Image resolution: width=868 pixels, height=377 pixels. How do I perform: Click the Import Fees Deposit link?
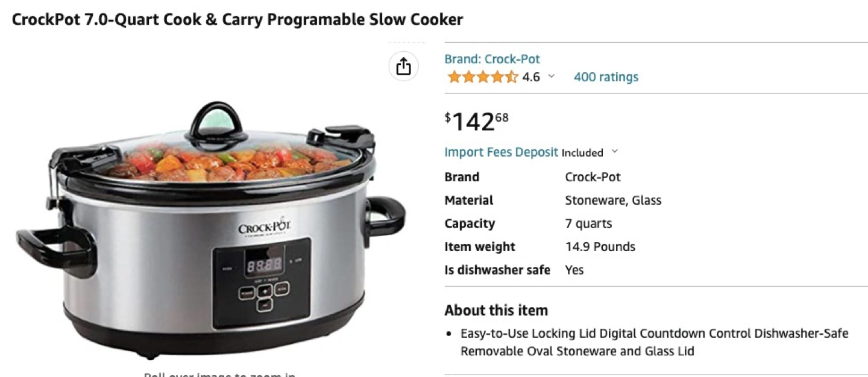pos(502,152)
